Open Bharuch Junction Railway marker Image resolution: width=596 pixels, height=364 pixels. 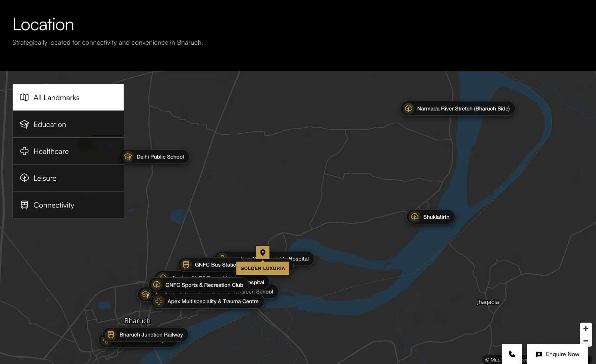pyautogui.click(x=145, y=335)
